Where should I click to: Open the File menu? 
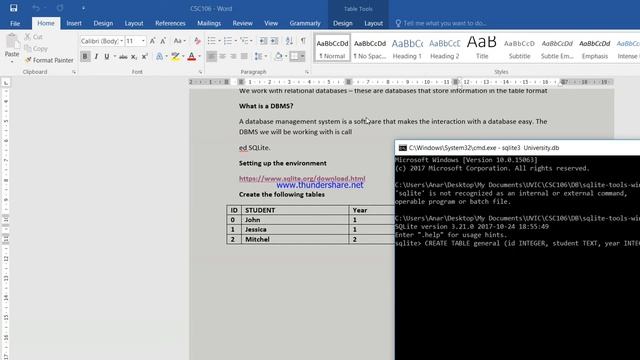coord(15,23)
